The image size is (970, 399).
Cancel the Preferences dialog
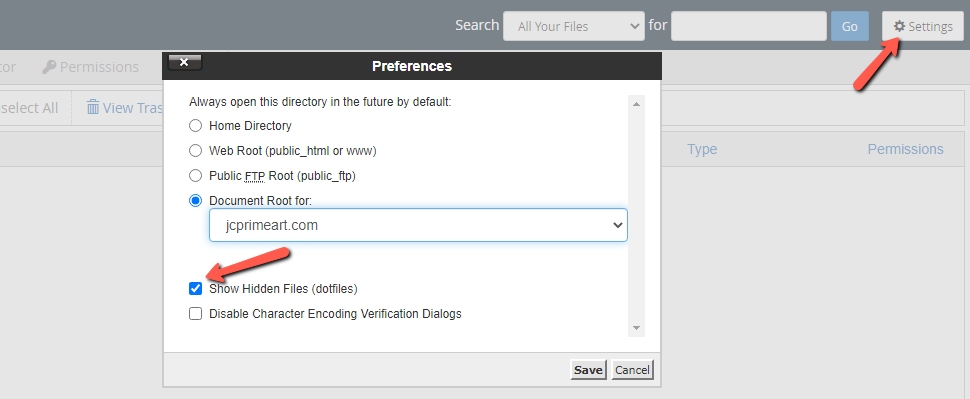click(x=632, y=370)
